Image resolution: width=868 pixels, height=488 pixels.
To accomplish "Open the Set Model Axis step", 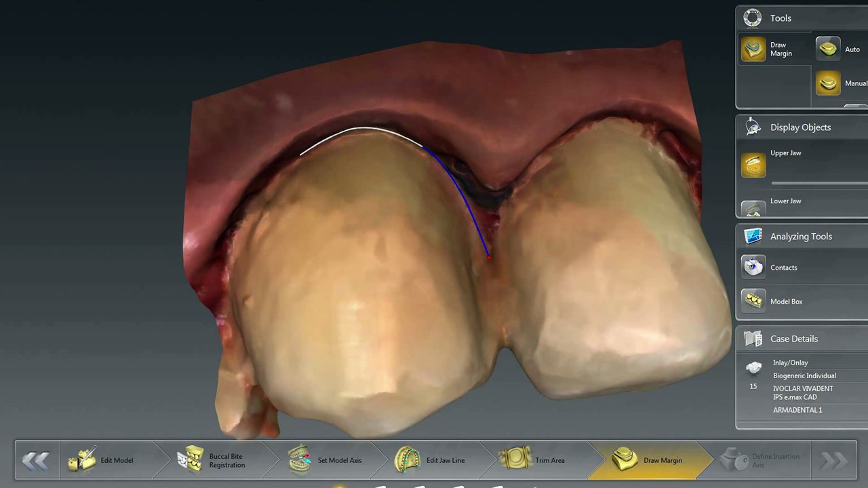I will click(326, 460).
